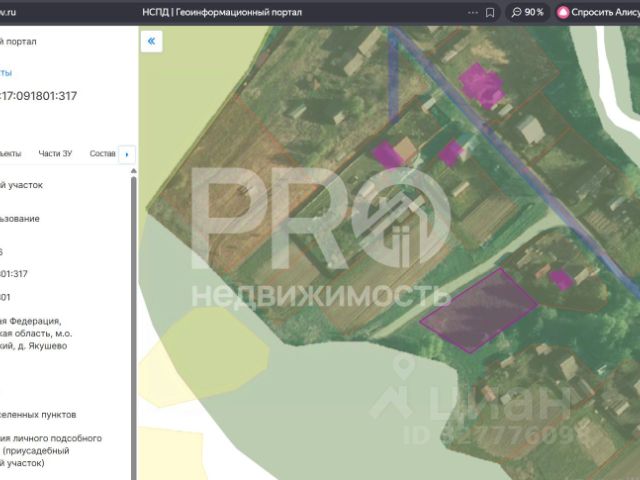Open Спросить Алису assistant

click(598, 12)
